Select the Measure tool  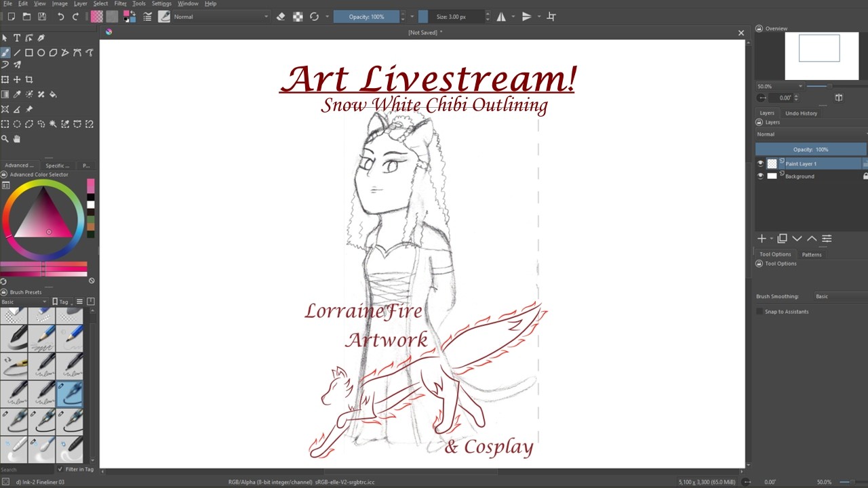(x=17, y=109)
